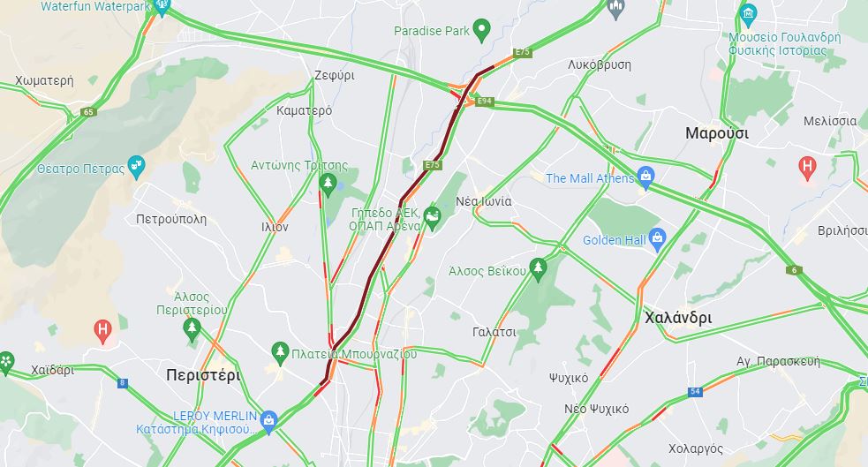868x467 pixels.
Task: Click the Μαρούσι district label
Action: (x=717, y=133)
